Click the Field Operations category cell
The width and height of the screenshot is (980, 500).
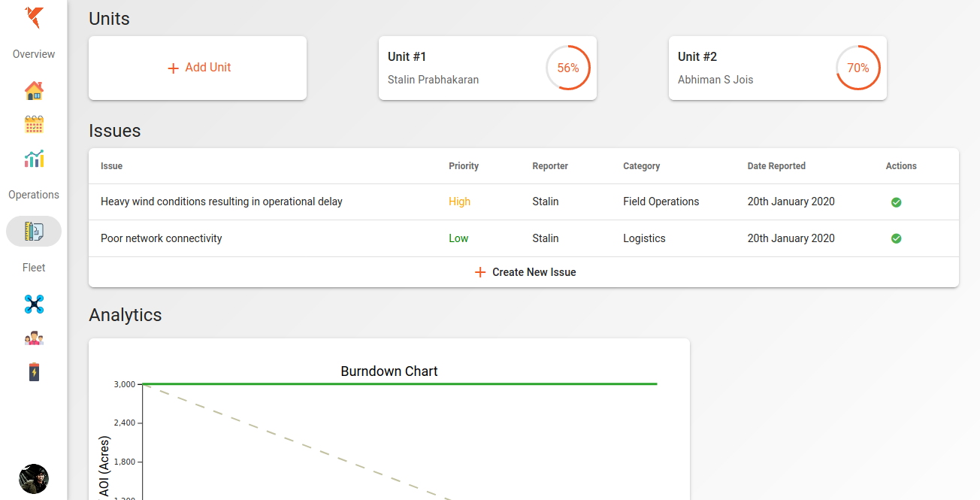click(x=661, y=202)
